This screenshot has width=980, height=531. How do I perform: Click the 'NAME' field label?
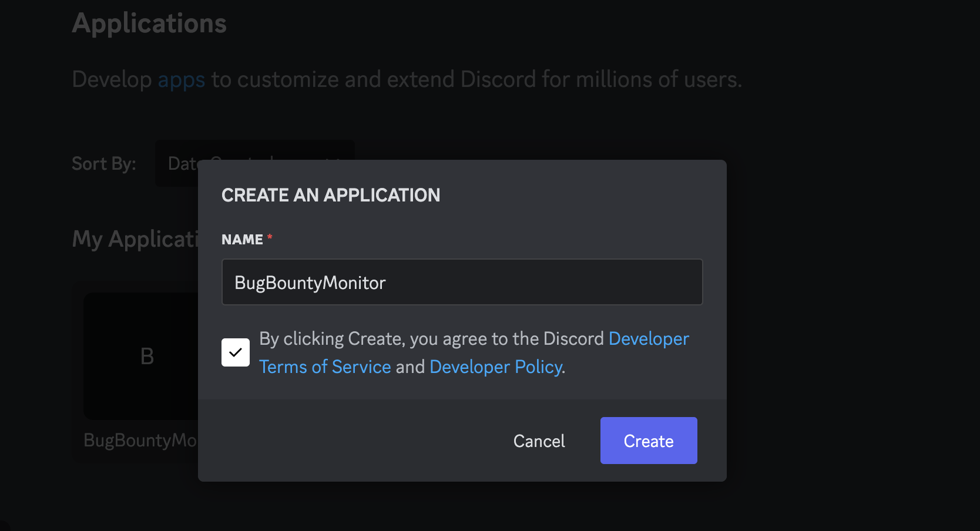point(242,240)
